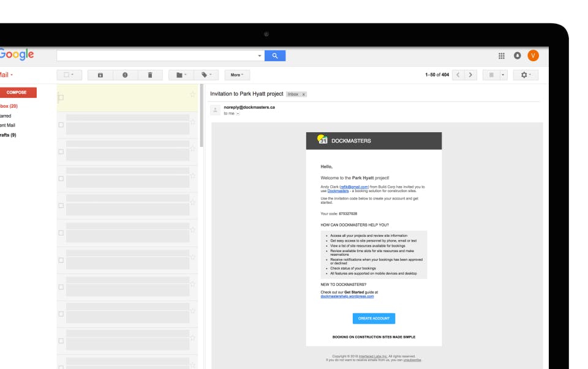Click the '1–50 of 404' message count
Screen dimensions: 588x369
(x=437, y=75)
